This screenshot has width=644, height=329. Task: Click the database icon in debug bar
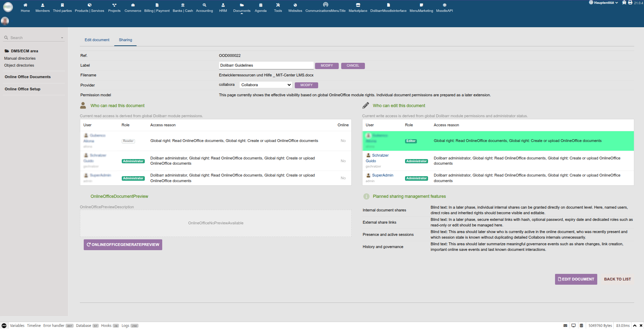[581, 326]
